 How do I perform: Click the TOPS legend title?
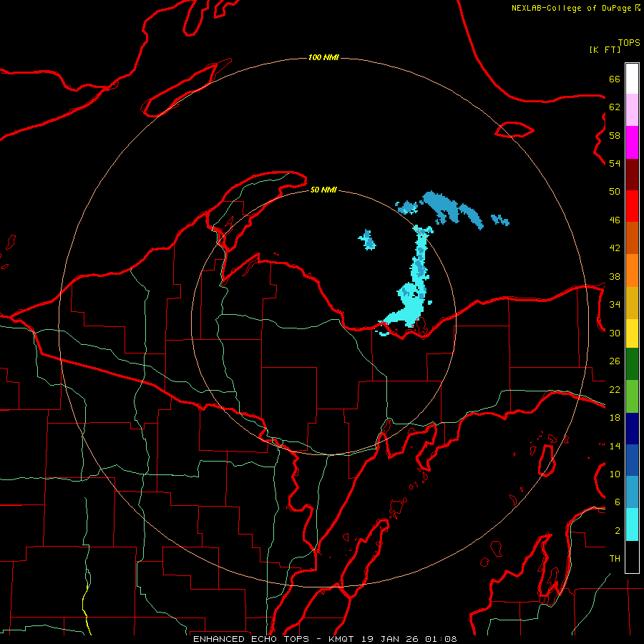tap(629, 43)
